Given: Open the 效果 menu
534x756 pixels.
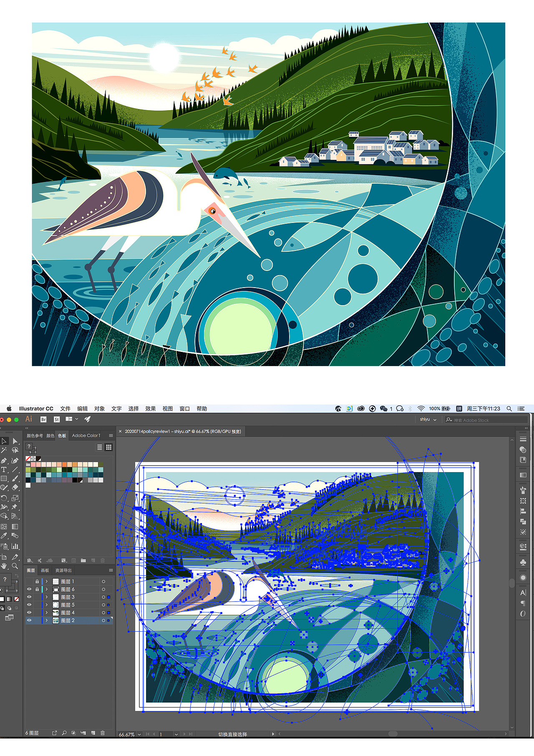Looking at the screenshot, I should [151, 409].
